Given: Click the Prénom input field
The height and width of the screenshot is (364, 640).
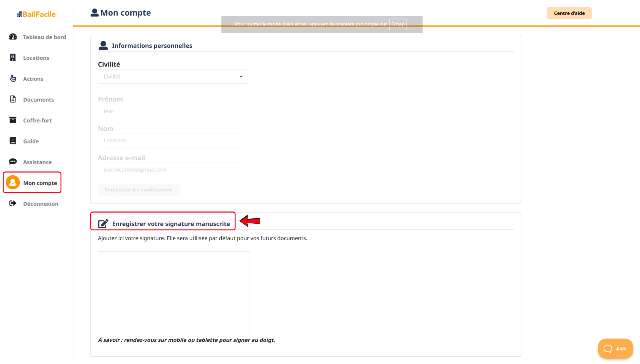Looking at the screenshot, I should point(173,111).
